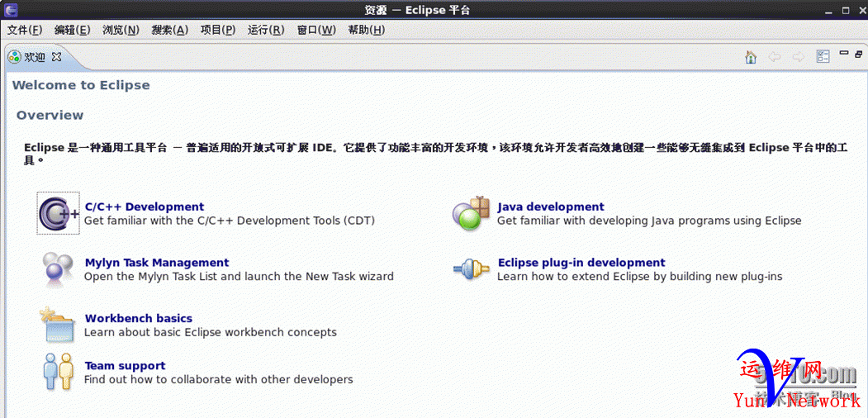Click the Mylyn Task Management spheres icon

coord(58,268)
